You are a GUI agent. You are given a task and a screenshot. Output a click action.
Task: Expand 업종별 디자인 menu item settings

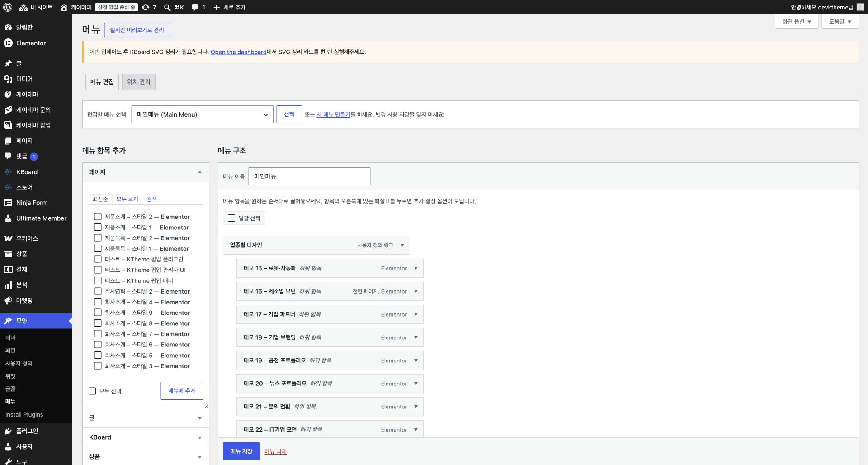point(402,245)
